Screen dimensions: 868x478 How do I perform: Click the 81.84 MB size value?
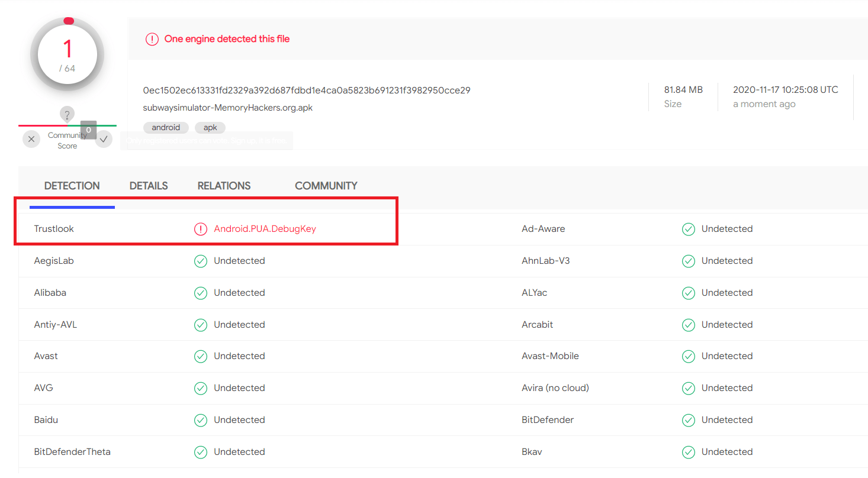click(x=683, y=90)
